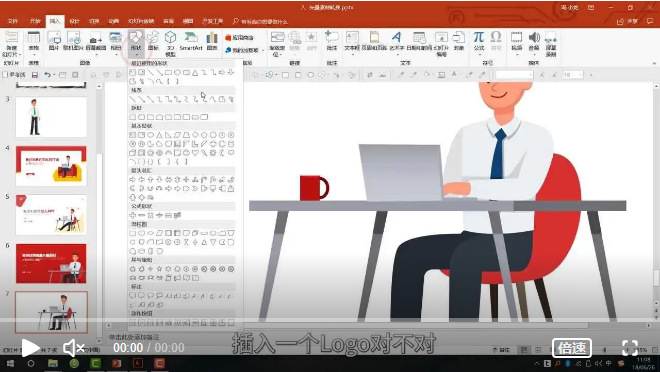Open the SmartArt-adjacent Icons tab 'Developer tools'
The height and width of the screenshot is (372, 660).
[212, 21]
